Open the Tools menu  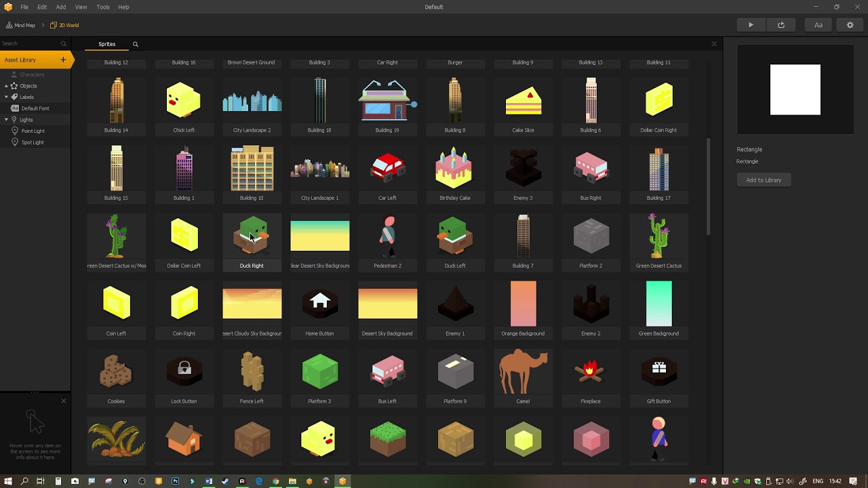103,7
